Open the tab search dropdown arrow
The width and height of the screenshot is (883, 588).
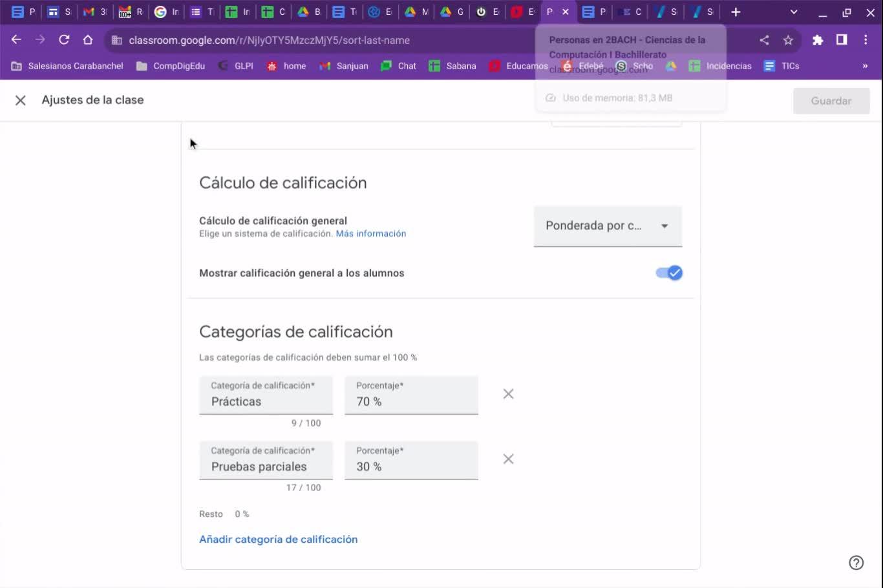tap(794, 12)
